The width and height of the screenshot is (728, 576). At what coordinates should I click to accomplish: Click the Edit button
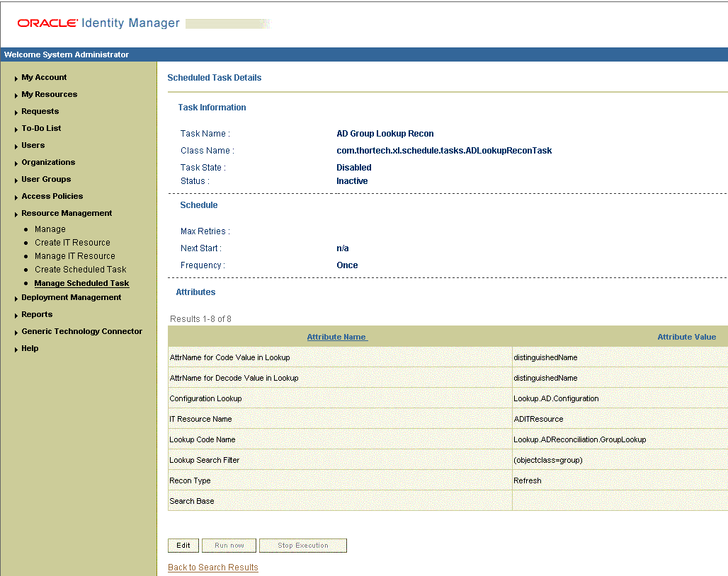[x=183, y=546]
